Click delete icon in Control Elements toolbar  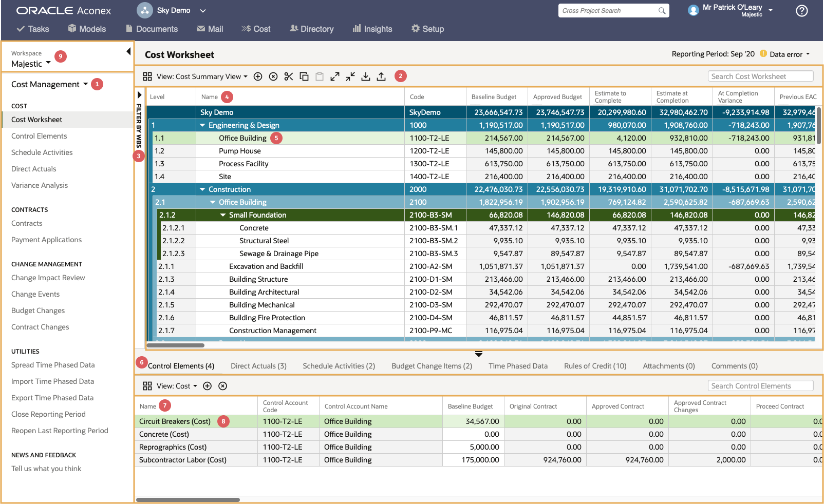click(223, 386)
